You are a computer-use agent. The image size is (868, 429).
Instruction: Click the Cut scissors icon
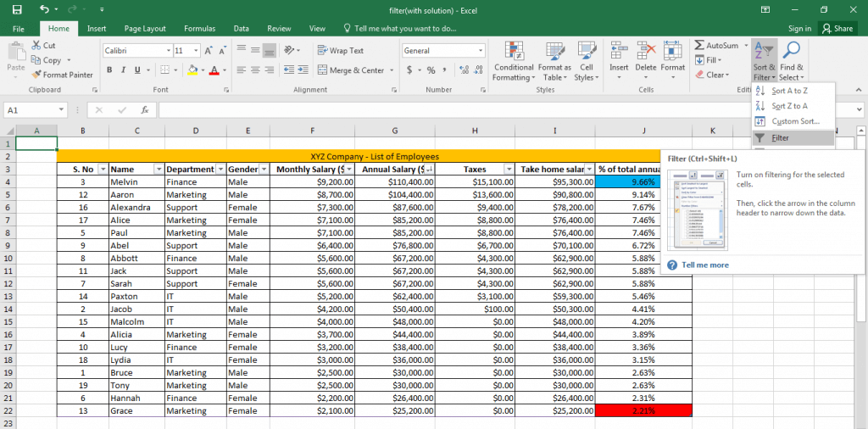click(x=36, y=46)
